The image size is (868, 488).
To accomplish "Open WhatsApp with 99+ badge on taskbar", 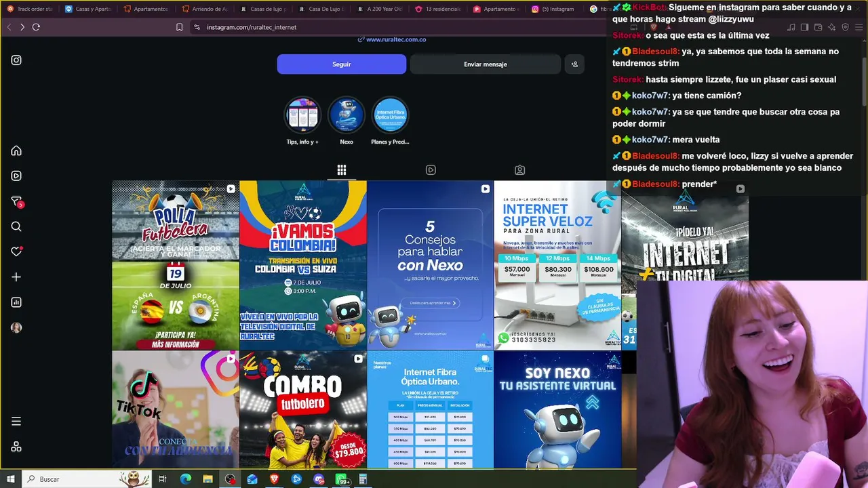I will pyautogui.click(x=342, y=479).
